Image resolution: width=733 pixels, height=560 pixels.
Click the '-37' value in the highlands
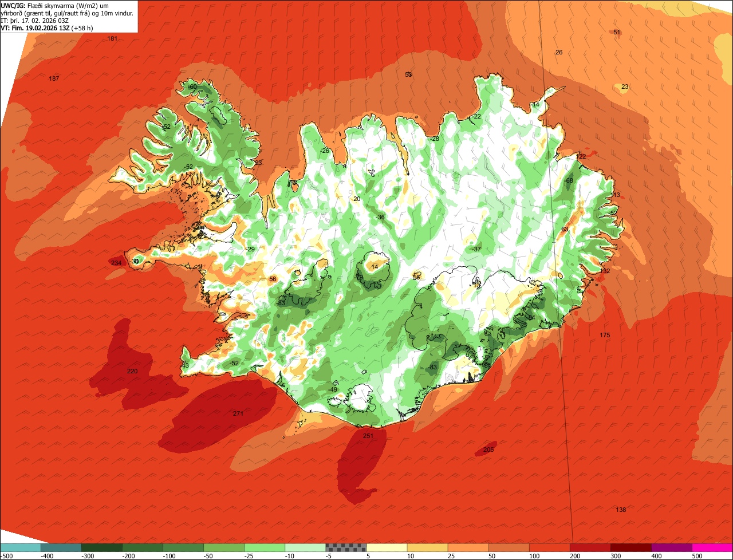pos(476,249)
